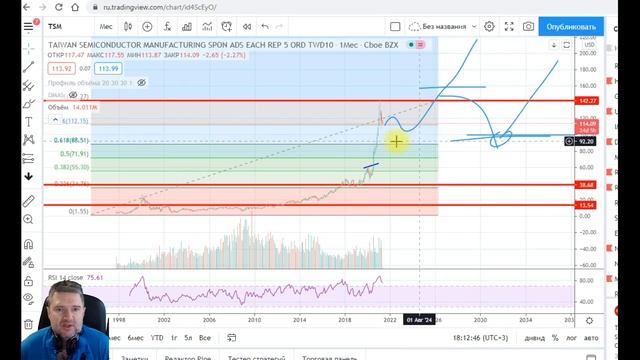The image size is (640, 360).
Task: Click the 18:12:46 (UTC+3) timezone selector
Action: pos(480,338)
